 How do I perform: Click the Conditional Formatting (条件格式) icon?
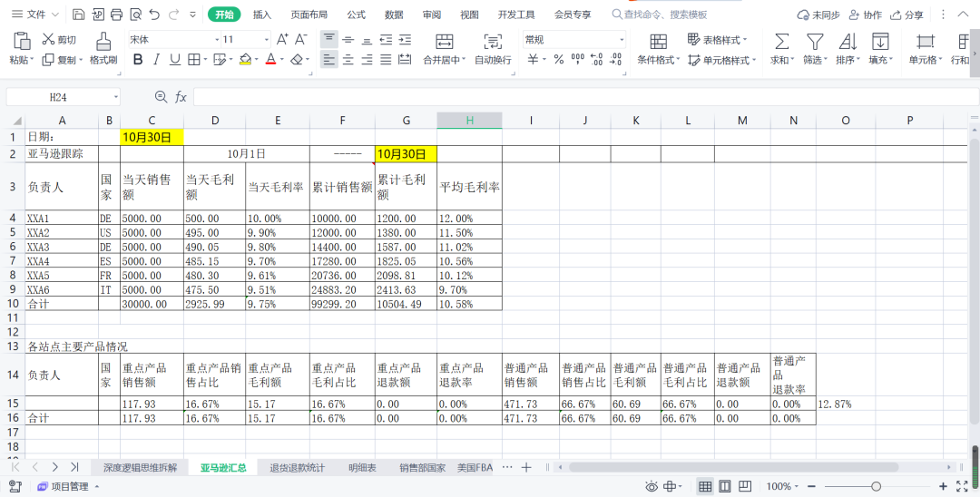[658, 41]
